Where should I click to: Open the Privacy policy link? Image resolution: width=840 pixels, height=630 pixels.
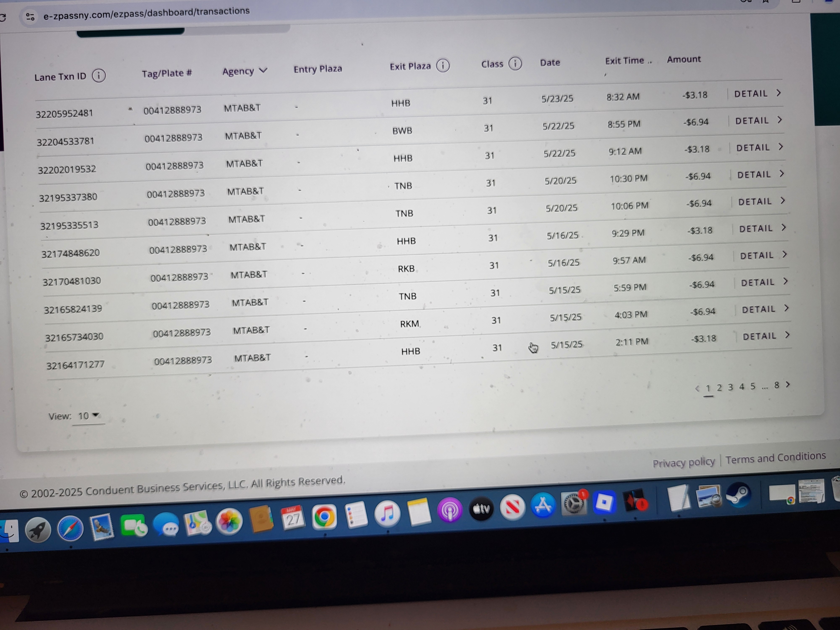(684, 463)
